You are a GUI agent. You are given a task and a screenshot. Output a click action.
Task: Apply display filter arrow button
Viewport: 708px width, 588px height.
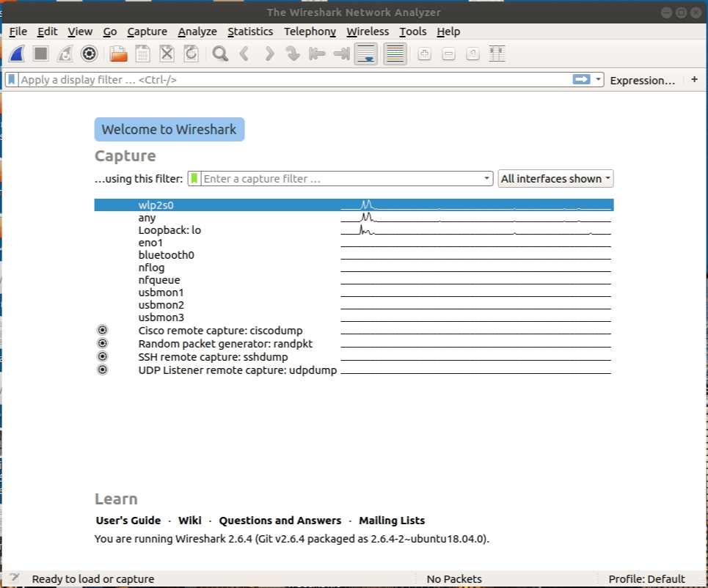582,79
